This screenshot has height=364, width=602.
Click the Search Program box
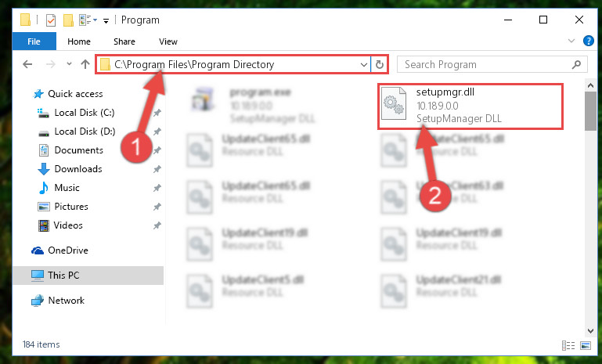pos(492,64)
